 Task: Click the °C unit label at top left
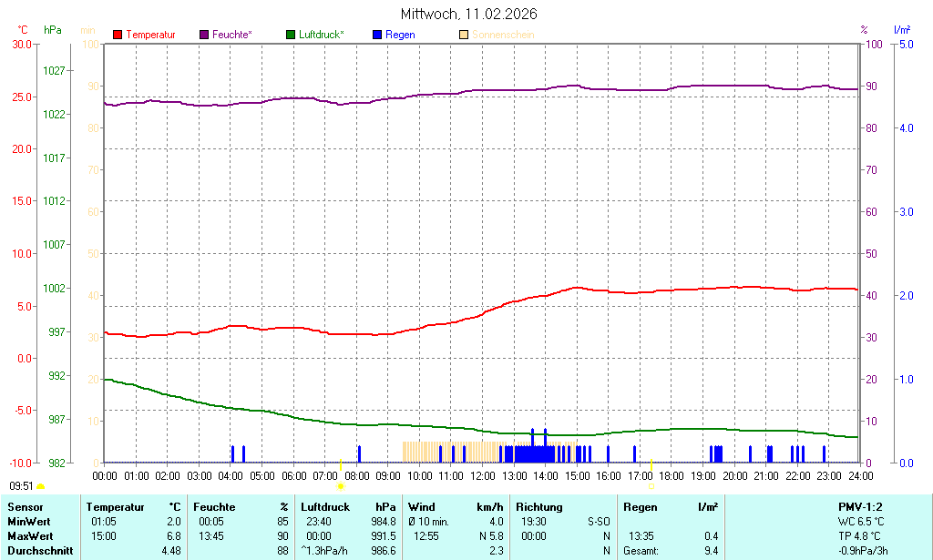[23, 30]
